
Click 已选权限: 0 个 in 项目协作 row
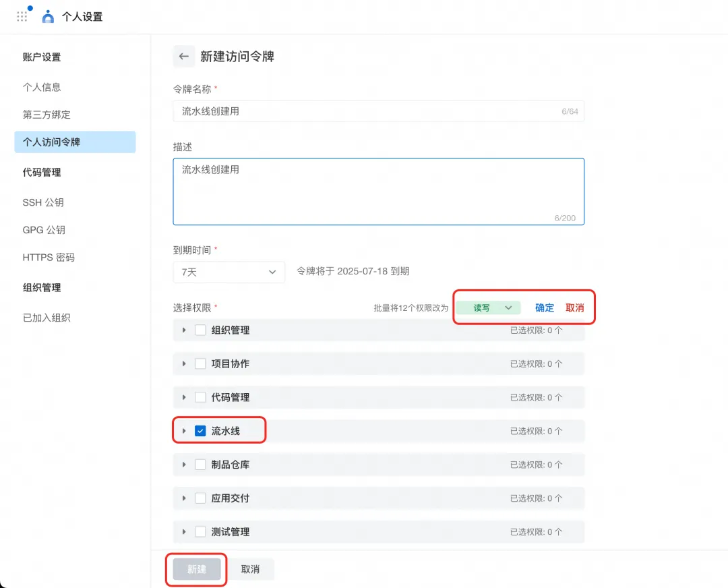[537, 363]
